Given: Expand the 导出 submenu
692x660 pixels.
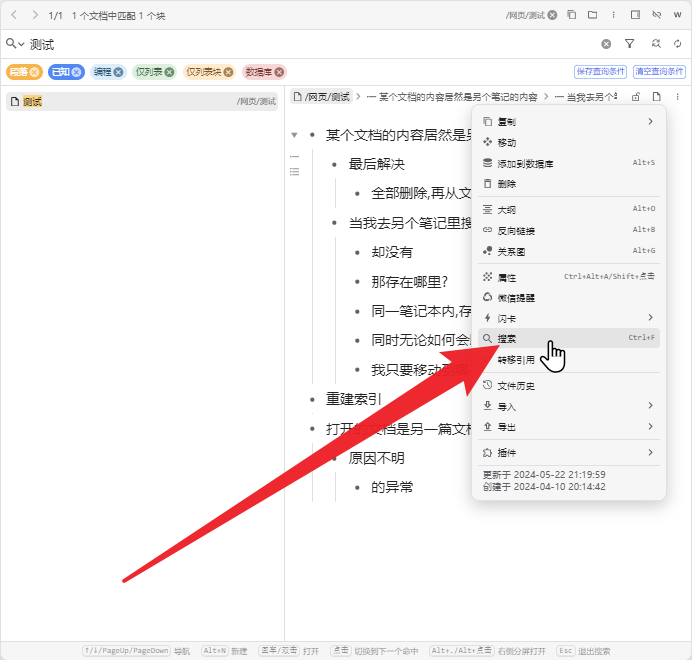Looking at the screenshot, I should coord(568,427).
